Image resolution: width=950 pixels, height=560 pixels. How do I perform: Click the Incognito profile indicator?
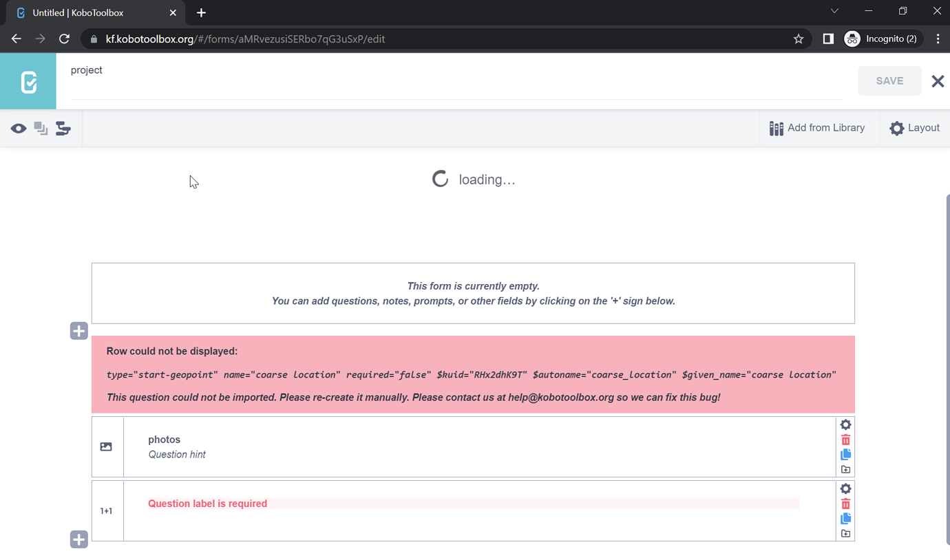tap(882, 39)
